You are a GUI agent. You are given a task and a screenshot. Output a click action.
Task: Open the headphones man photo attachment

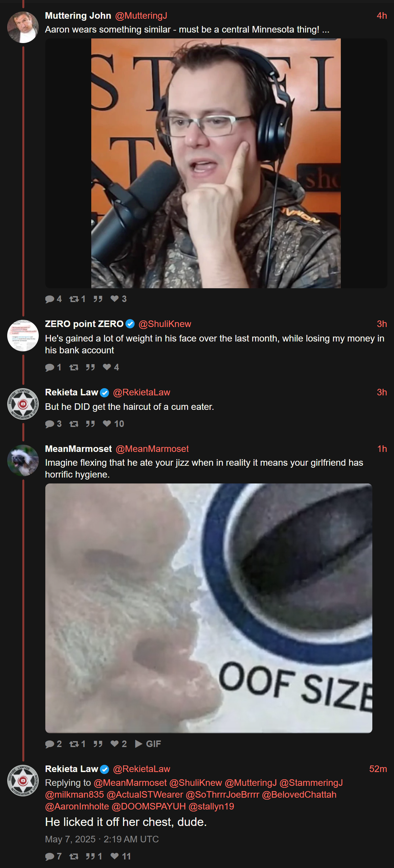pyautogui.click(x=216, y=163)
